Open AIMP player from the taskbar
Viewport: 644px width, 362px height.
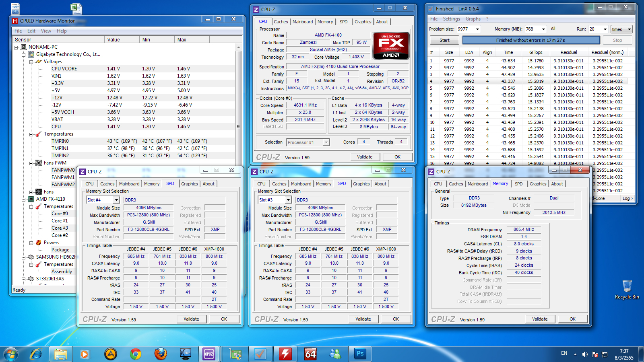pyautogui.click(x=110, y=354)
